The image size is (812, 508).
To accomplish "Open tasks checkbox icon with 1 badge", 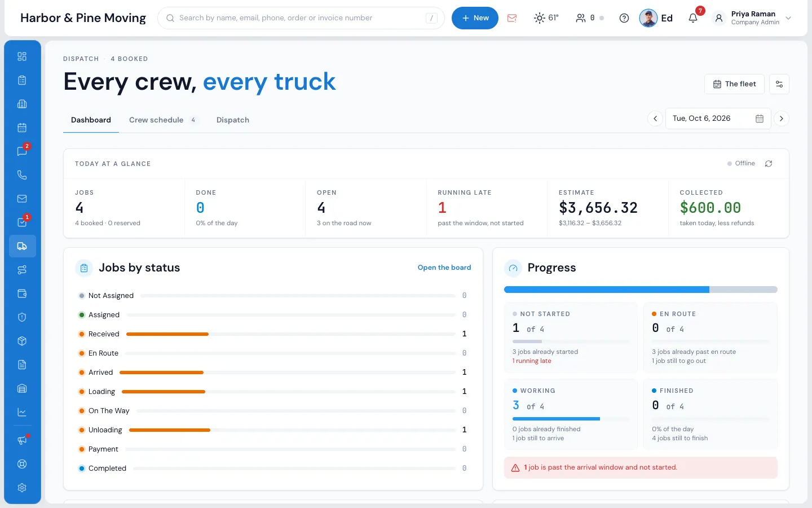I will coord(22,222).
